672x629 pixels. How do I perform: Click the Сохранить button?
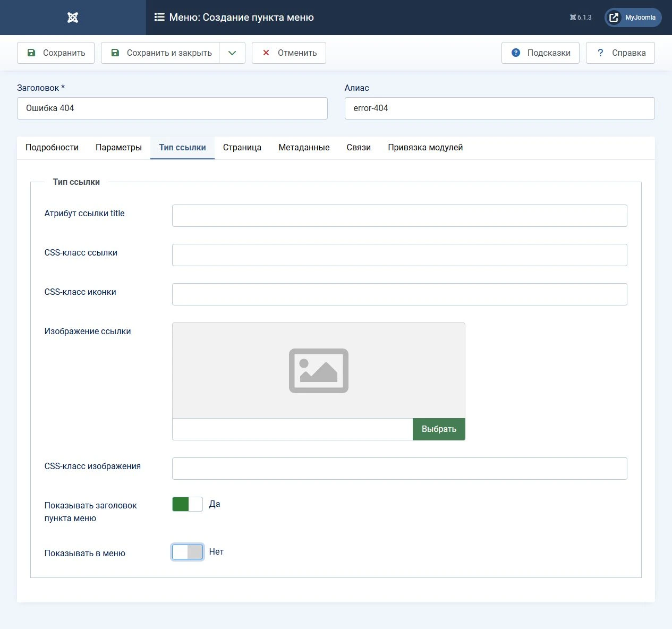coord(56,53)
